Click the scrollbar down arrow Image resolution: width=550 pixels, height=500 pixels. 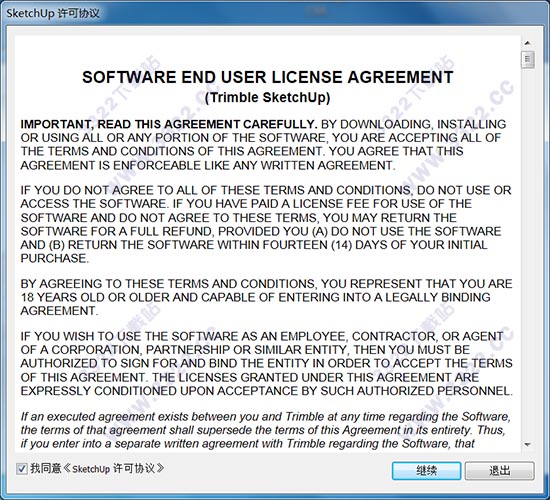527,445
